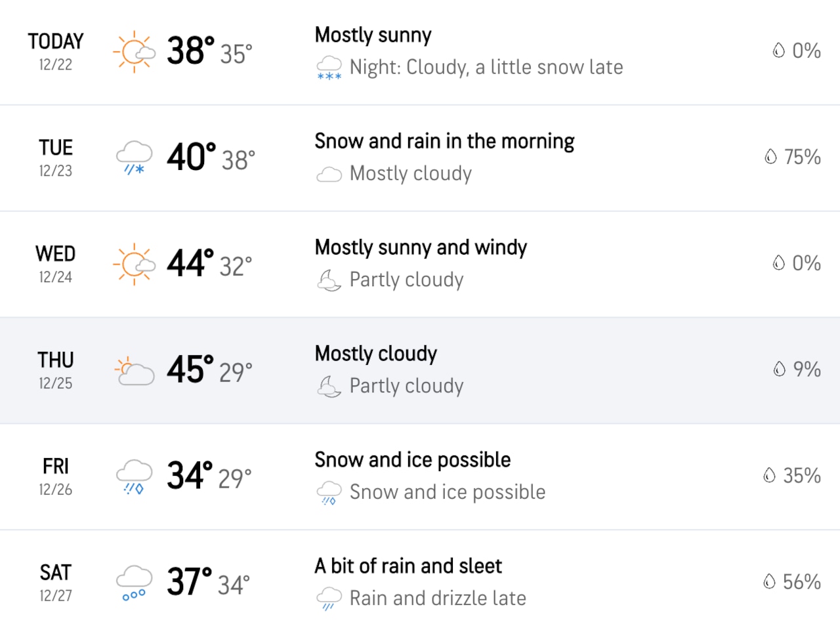
Task: Expand Tuesday 12/23 forecast row
Action: tap(420, 158)
